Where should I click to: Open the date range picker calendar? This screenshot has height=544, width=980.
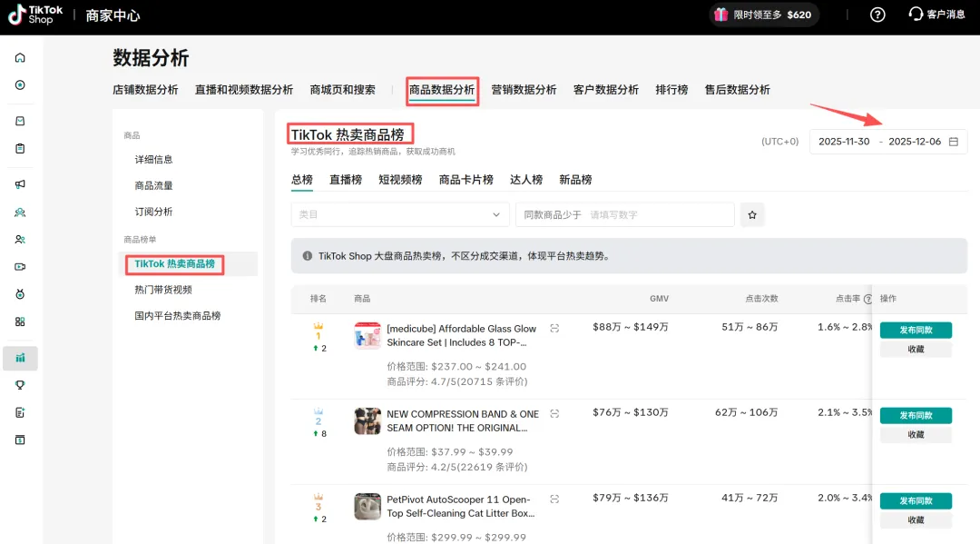953,142
